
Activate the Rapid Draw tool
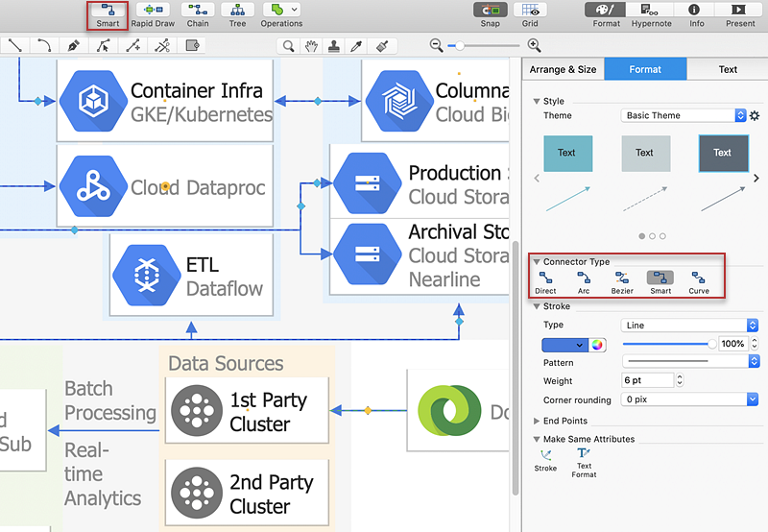153,15
